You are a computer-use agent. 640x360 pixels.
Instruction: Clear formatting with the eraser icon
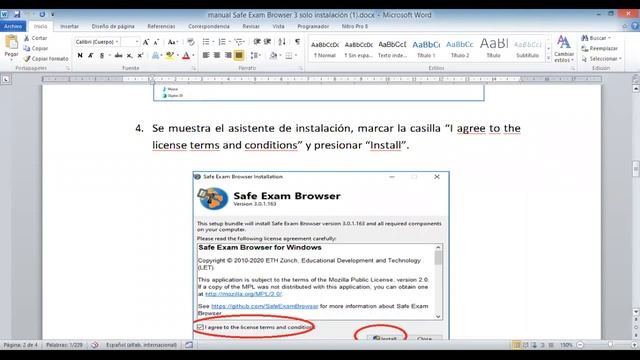point(190,42)
